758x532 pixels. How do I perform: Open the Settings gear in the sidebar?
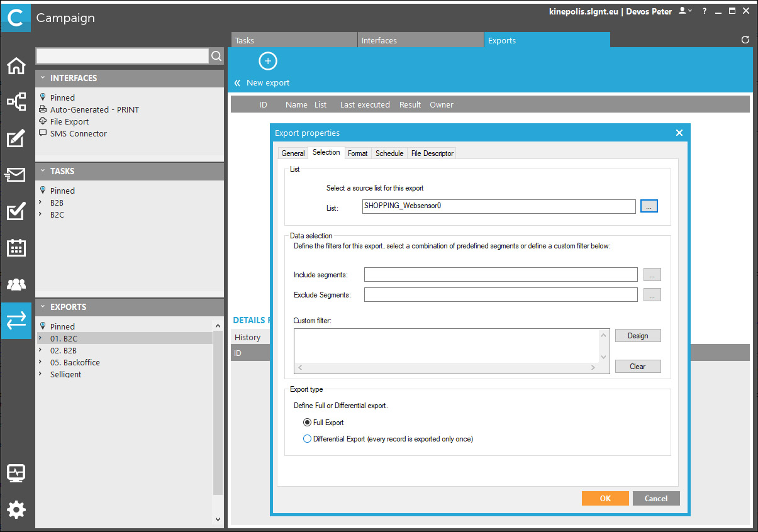pyautogui.click(x=16, y=509)
